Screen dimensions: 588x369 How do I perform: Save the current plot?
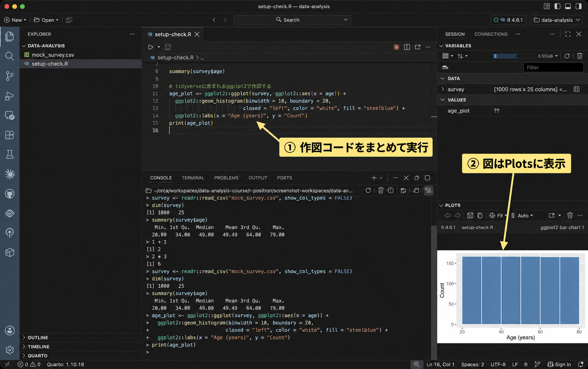[470, 216]
